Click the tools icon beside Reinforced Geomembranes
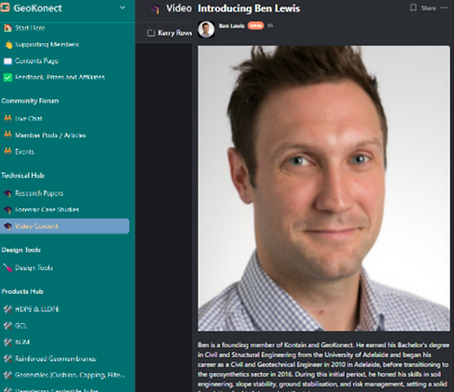The image size is (454, 392). pos(8,359)
